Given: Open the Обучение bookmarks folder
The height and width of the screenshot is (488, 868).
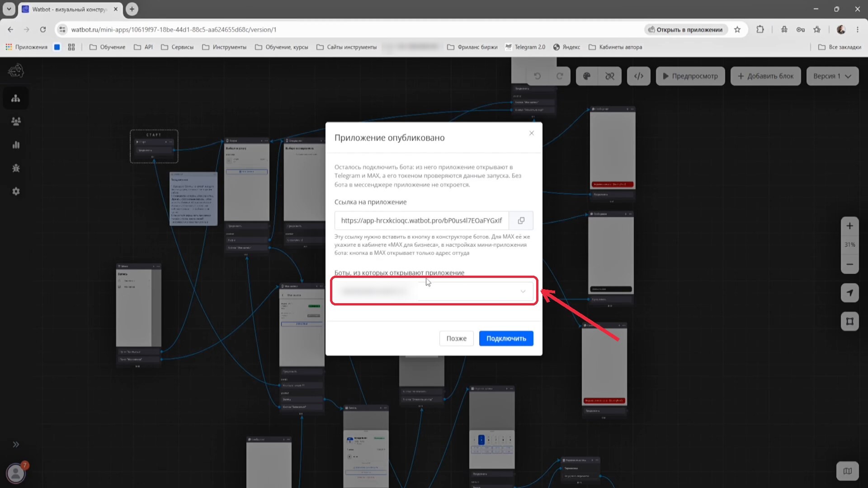Looking at the screenshot, I should coord(108,47).
